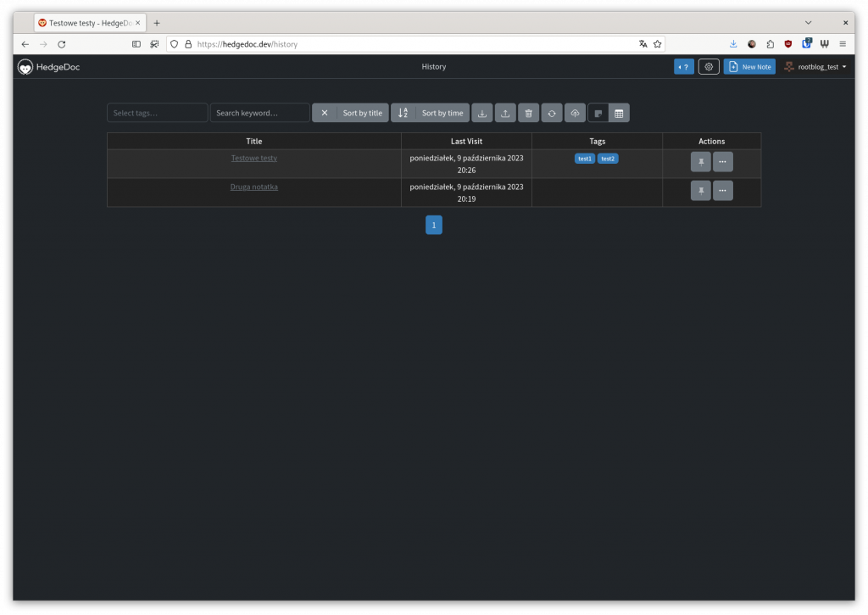The height and width of the screenshot is (615, 868).
Task: Pin the Druga notatka note
Action: click(700, 191)
